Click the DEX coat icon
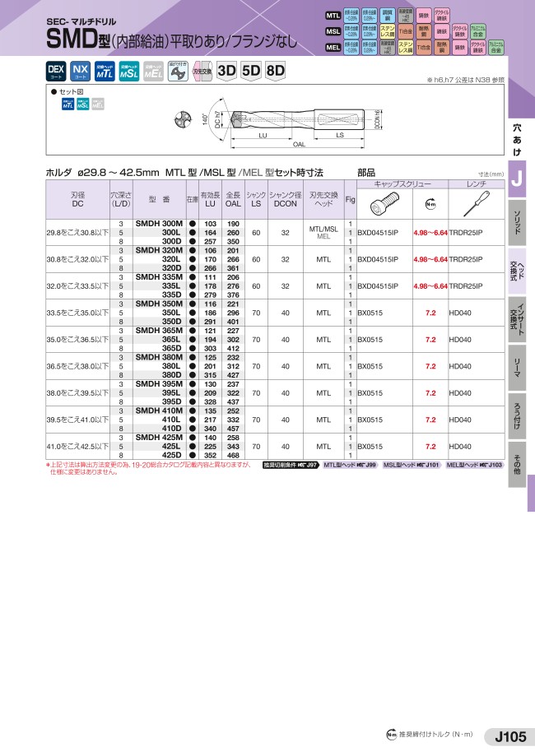The height and width of the screenshot is (756, 535). (x=55, y=71)
